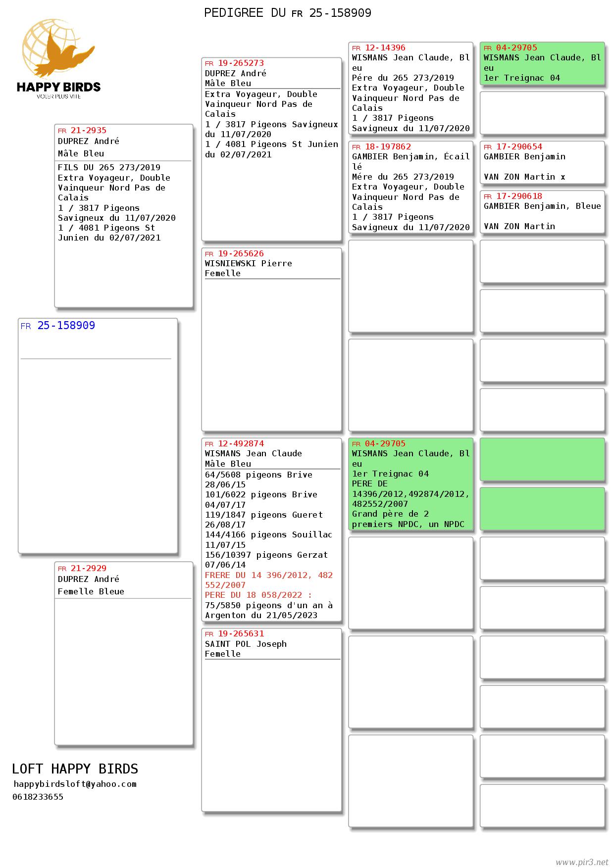
Task: Click ring number FR 12-492874
Action: (235, 444)
